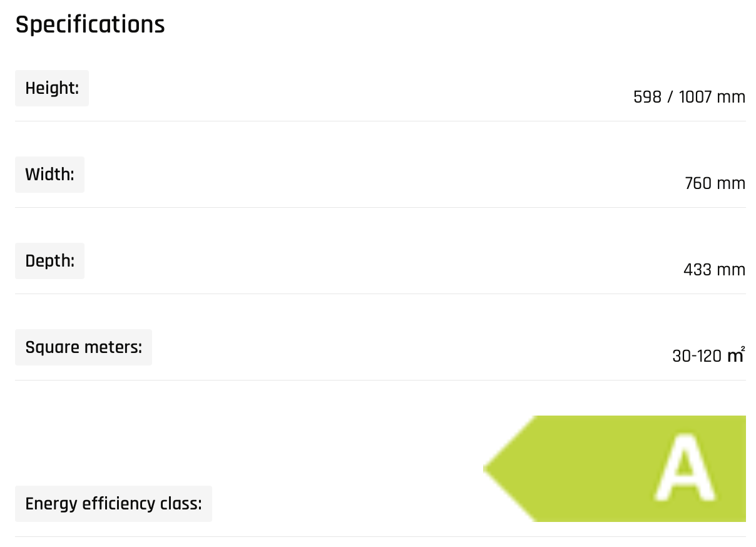Click the divider line below Width row
Viewport: 756px width, 547px height.
(x=381, y=207)
